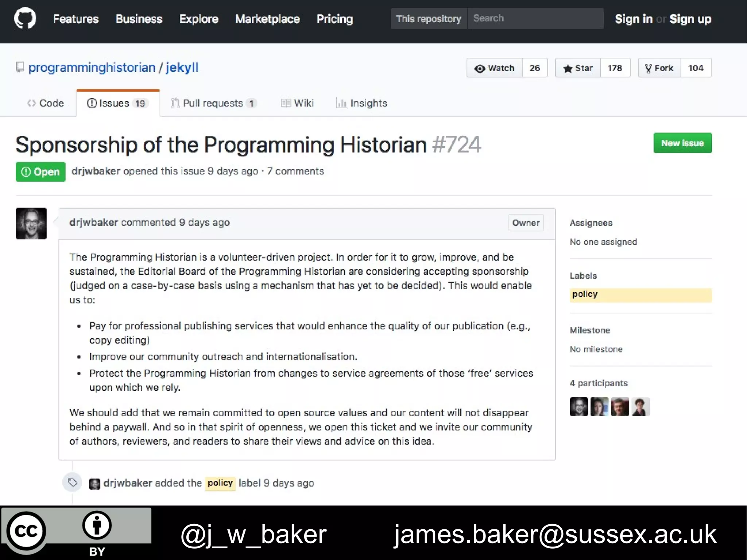
Task: Click the Watch button
Action: 495,68
